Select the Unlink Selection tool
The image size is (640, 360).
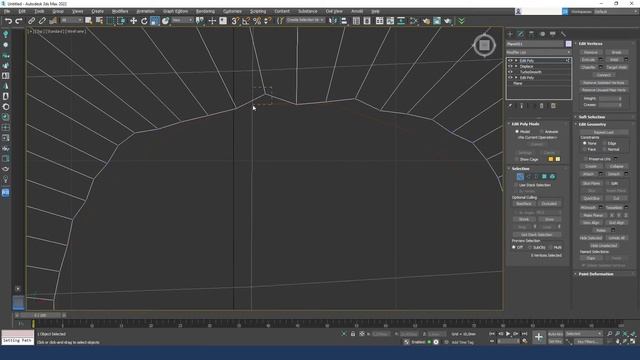42,21
